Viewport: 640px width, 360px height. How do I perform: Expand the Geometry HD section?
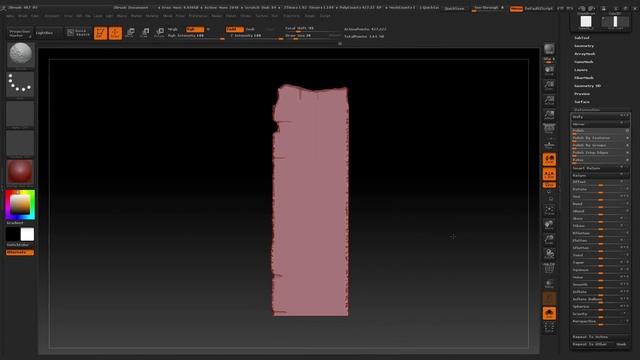[587, 86]
